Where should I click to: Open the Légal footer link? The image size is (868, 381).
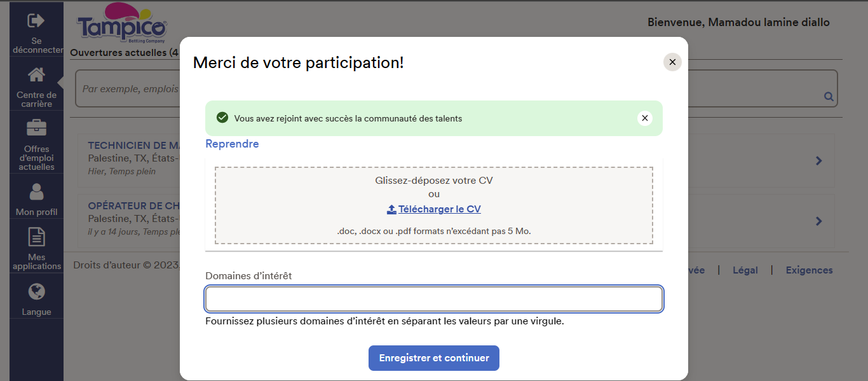coord(745,270)
